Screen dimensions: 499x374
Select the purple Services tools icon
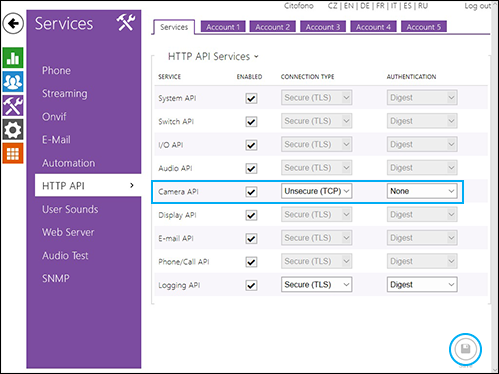point(13,105)
